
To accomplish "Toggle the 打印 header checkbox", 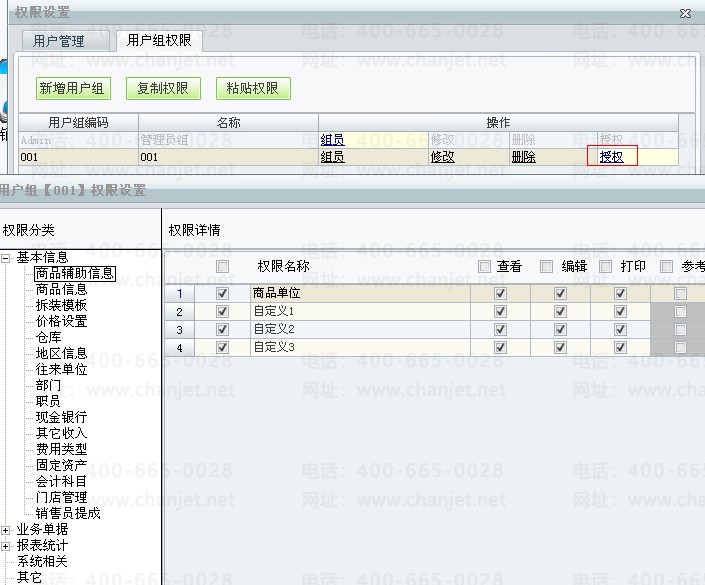I will (606, 267).
